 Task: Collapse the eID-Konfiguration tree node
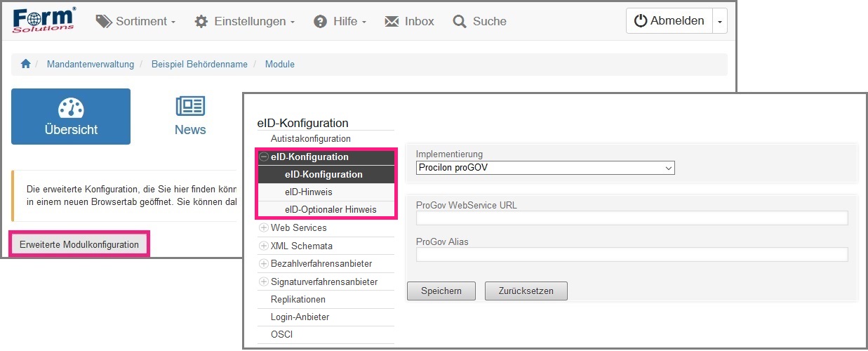click(264, 157)
